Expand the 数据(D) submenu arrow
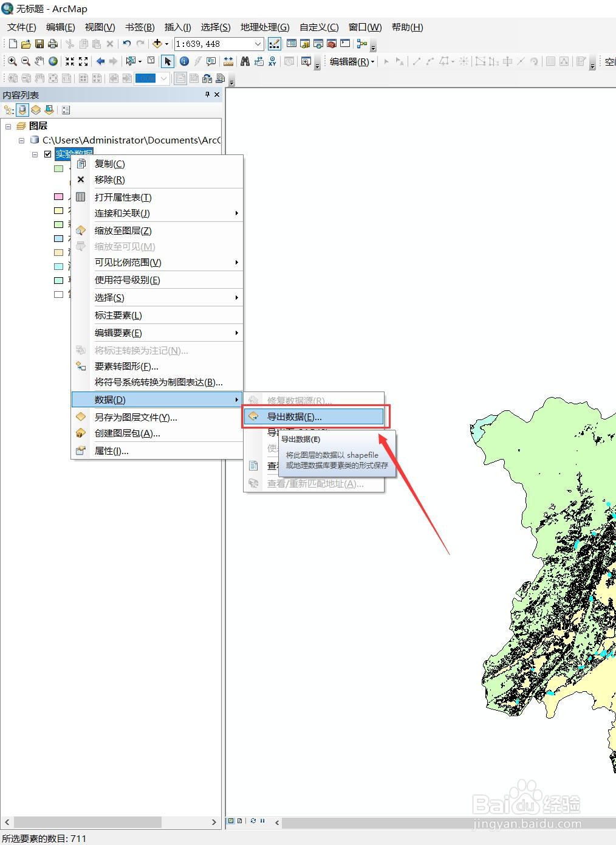This screenshot has width=616, height=845. click(236, 399)
